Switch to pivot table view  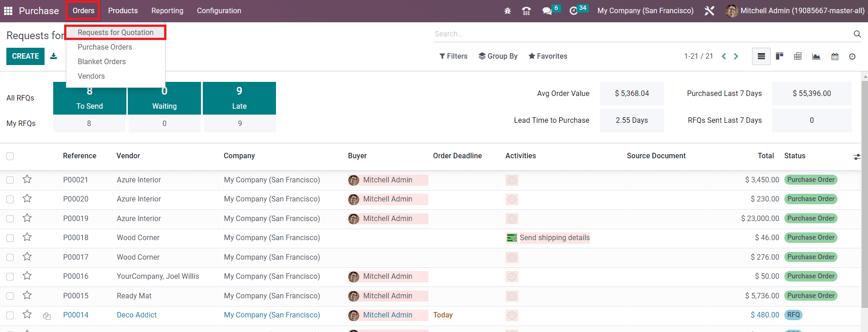[798, 56]
